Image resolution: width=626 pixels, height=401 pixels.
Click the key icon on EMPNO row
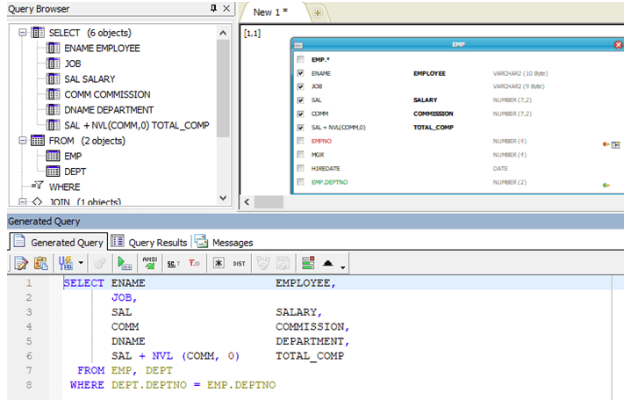(x=606, y=144)
